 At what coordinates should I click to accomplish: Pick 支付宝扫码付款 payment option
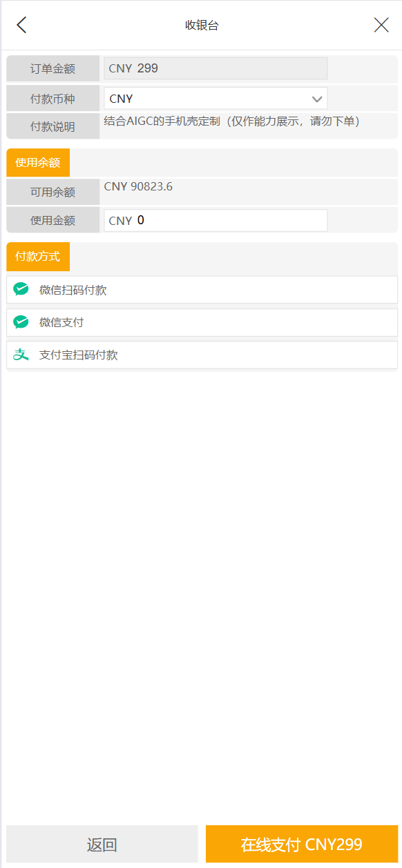click(x=202, y=355)
